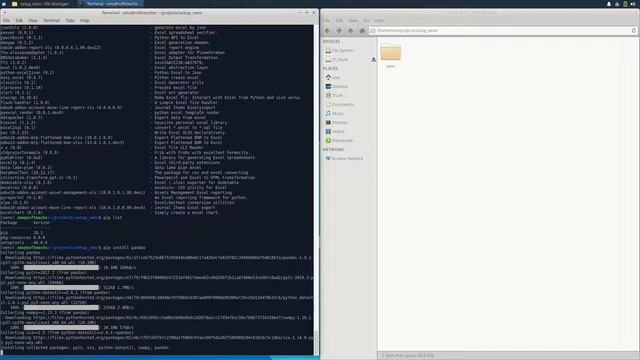This screenshot has height=360, width=640.
Task: Open Downloads in the Places sidebar
Action: click(339, 140)
